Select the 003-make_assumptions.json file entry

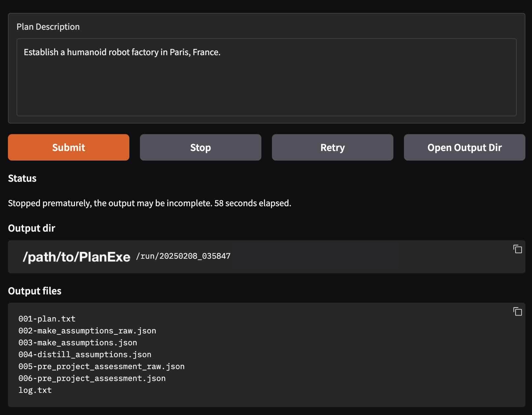(78, 342)
